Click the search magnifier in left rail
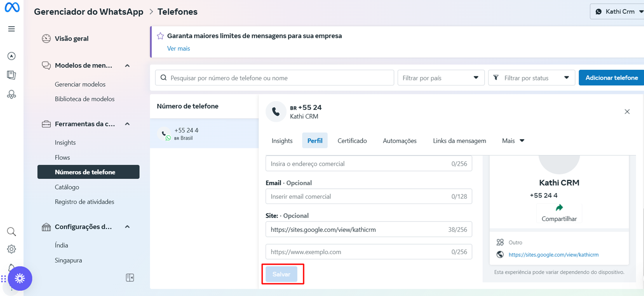 pyautogui.click(x=12, y=231)
